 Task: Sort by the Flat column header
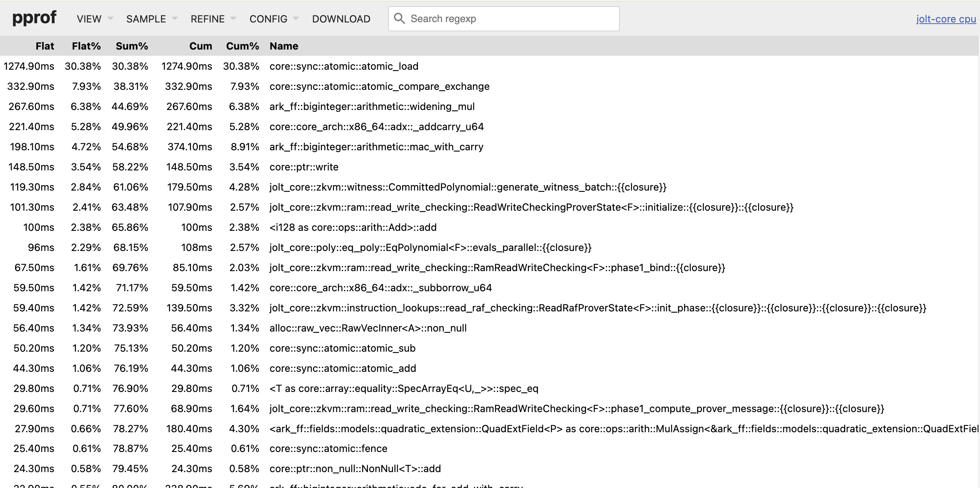click(x=45, y=46)
